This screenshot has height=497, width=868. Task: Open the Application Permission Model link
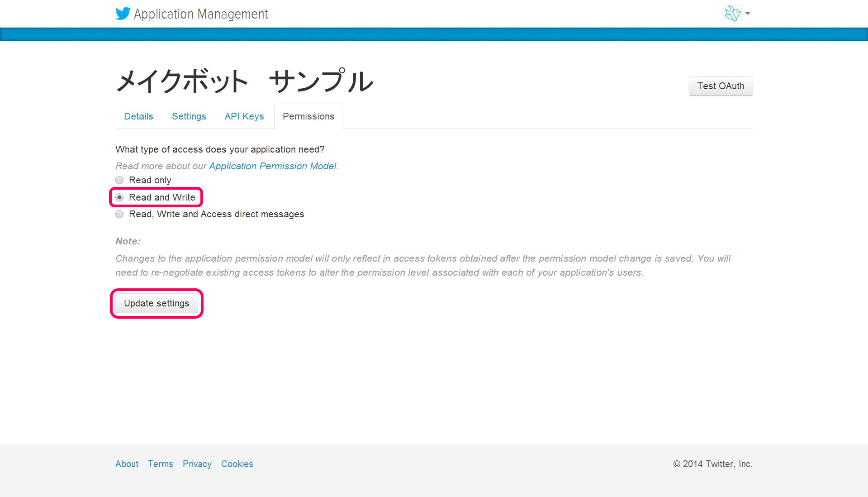tap(273, 166)
